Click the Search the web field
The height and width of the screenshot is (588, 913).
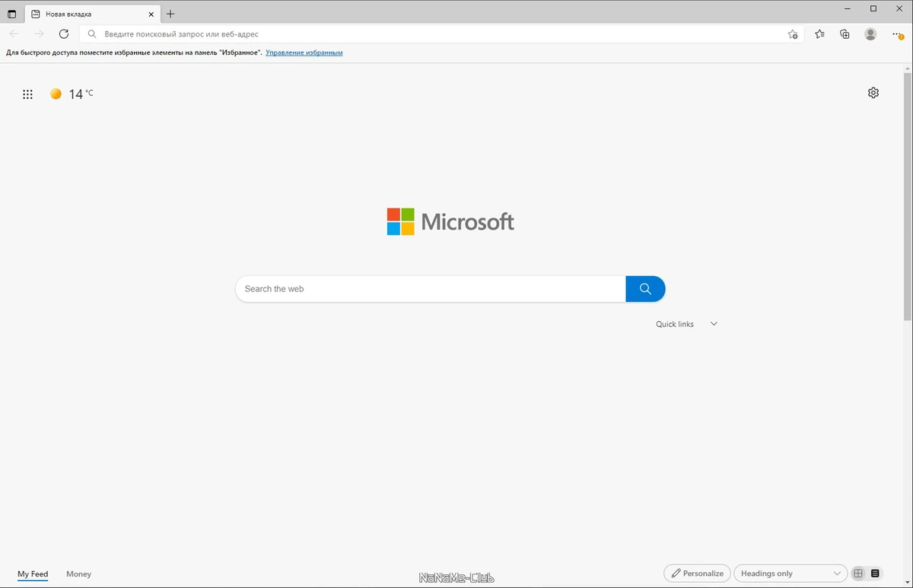click(x=431, y=289)
